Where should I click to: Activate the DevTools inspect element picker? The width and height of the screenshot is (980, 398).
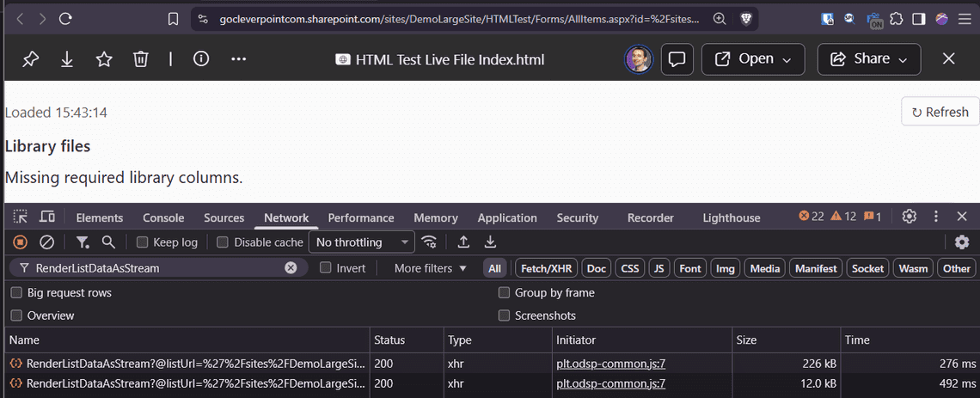click(x=21, y=217)
